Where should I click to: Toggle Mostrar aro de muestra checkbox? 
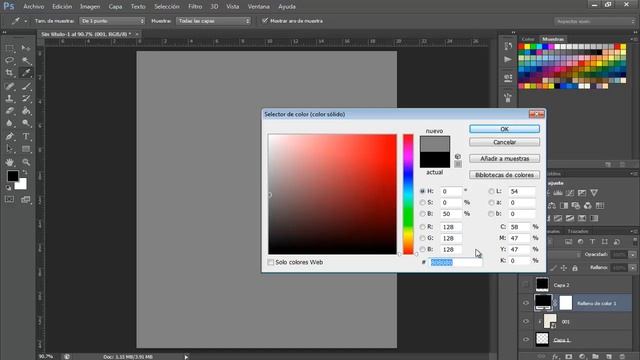point(265,20)
